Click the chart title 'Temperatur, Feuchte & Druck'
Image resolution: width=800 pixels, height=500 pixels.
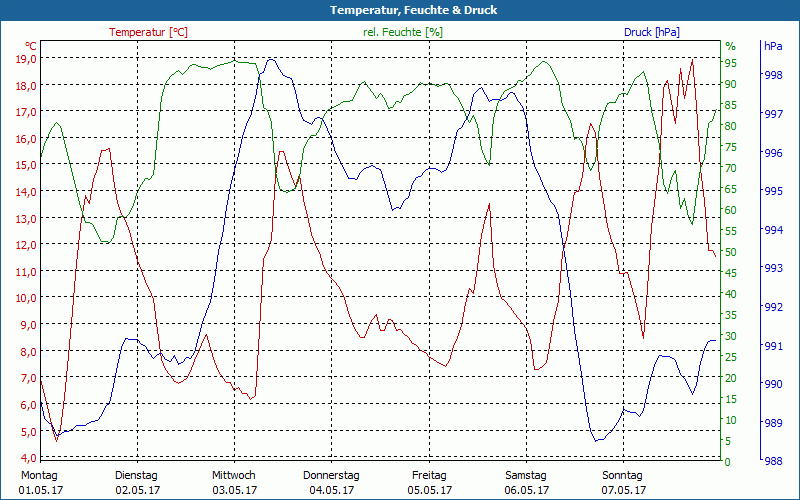[413, 10]
